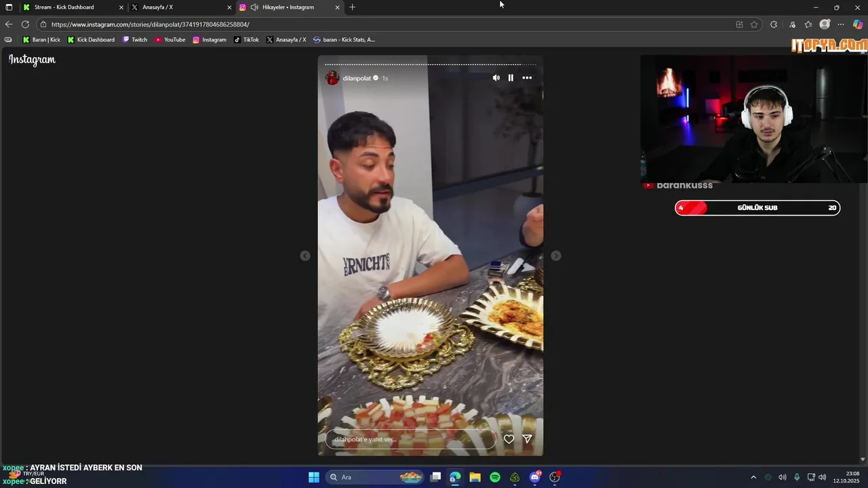
Task: Open the browser profile avatar
Action: (825, 24)
